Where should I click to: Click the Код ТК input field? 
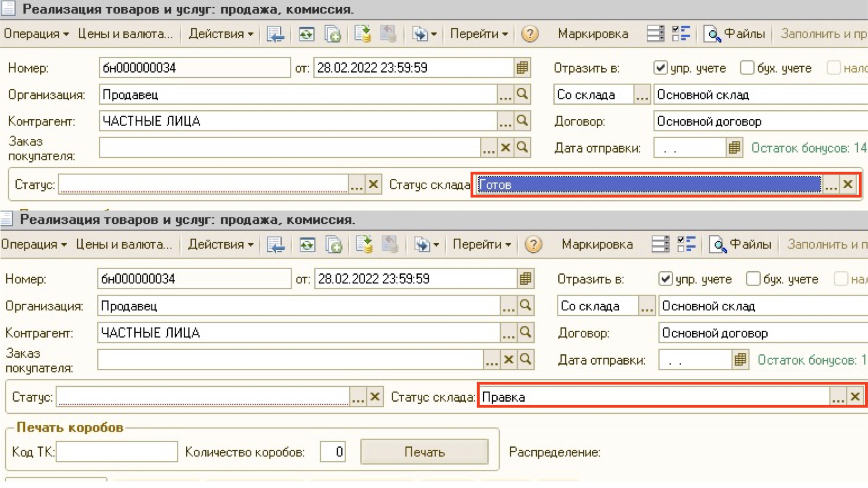point(117,452)
